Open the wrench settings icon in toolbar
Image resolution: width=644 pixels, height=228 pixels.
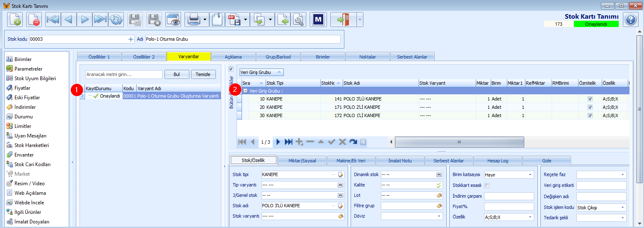pos(298,20)
